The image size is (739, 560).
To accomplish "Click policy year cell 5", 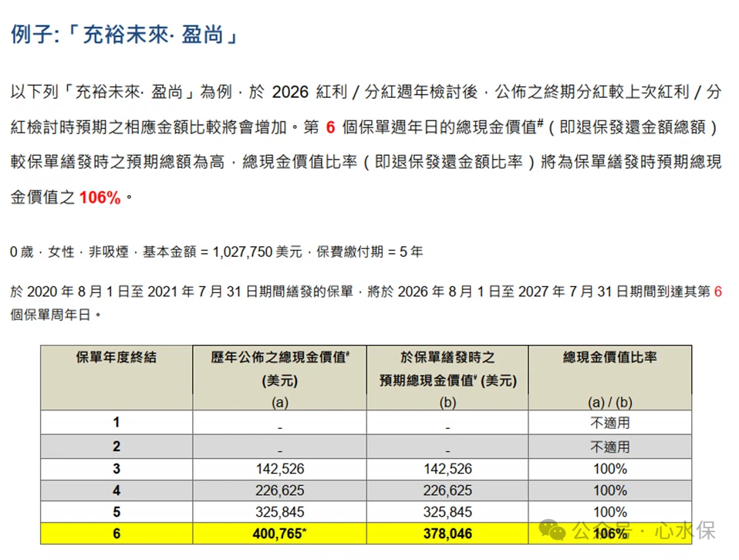I will click(116, 512).
